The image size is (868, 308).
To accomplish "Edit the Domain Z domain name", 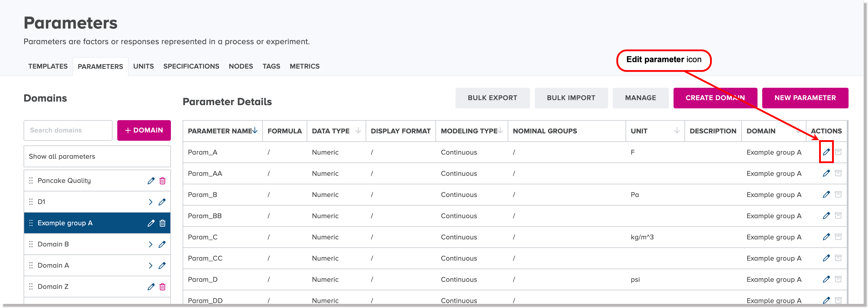I will [x=151, y=287].
